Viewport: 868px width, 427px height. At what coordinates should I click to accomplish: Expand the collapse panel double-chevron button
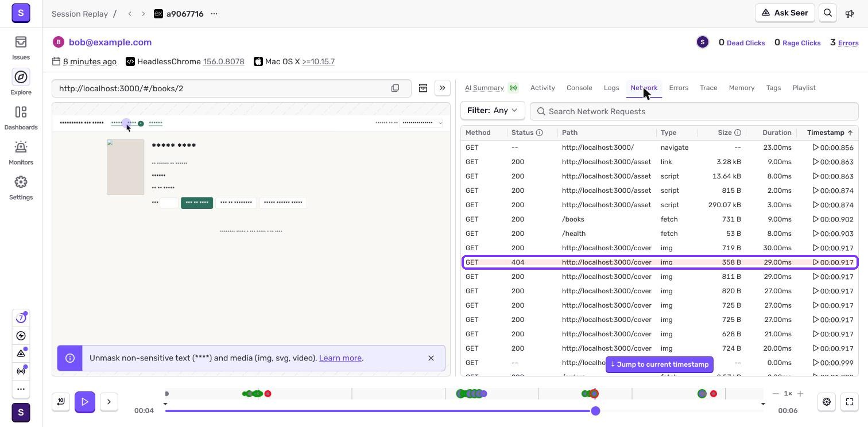tap(443, 88)
